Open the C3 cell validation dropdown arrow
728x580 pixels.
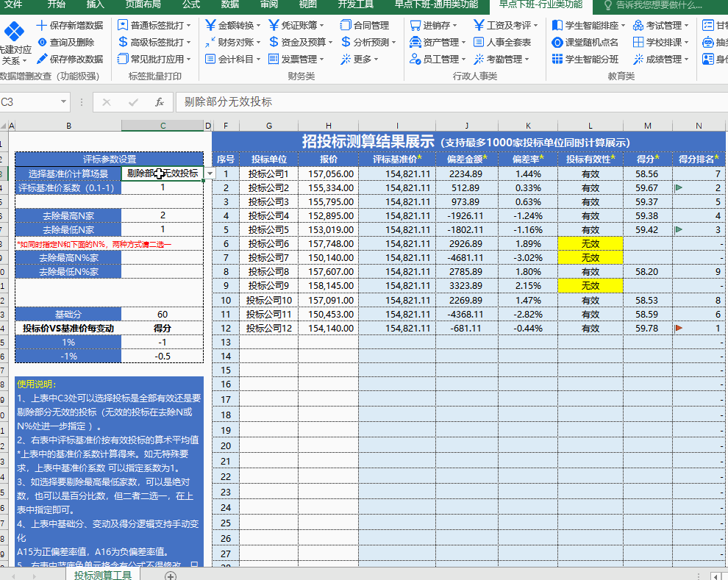tap(210, 173)
